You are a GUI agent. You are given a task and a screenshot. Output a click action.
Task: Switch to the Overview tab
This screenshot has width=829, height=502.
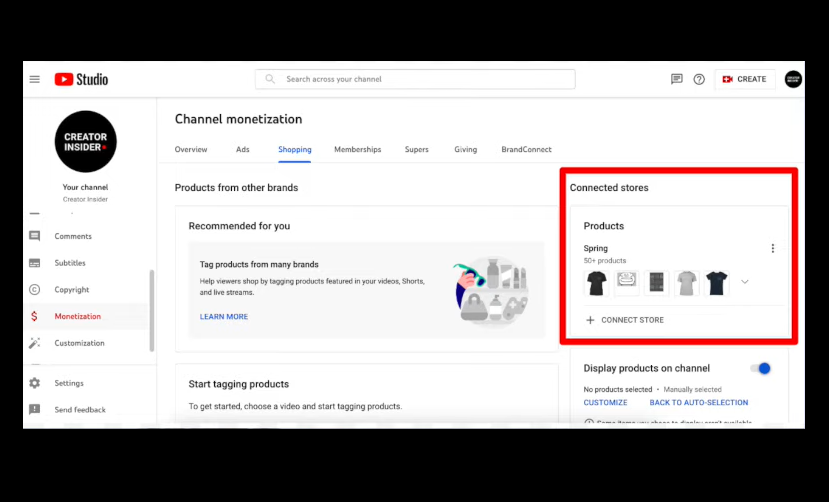tap(191, 150)
